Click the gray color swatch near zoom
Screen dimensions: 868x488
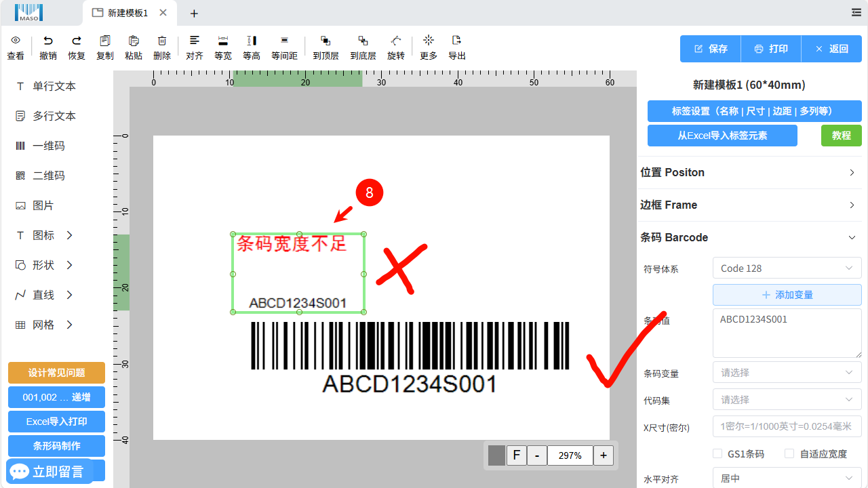pyautogui.click(x=496, y=455)
